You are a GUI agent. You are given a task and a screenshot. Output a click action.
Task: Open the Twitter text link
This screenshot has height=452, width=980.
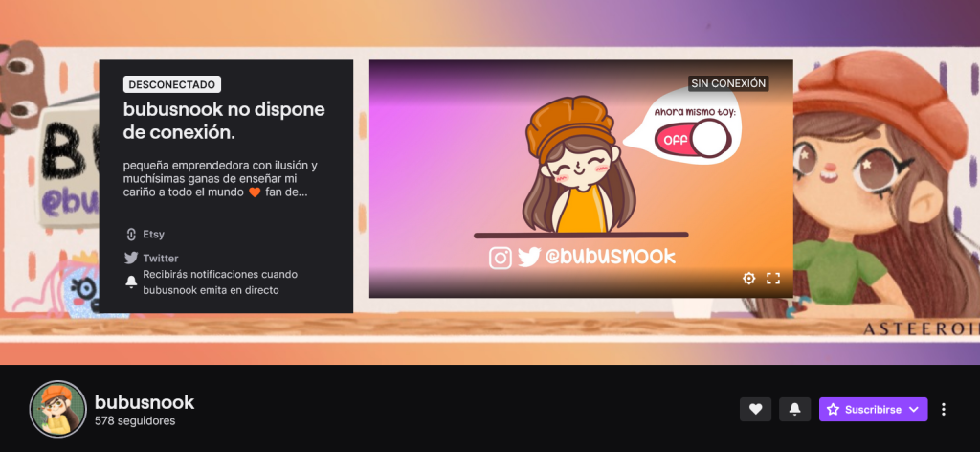coord(161,258)
